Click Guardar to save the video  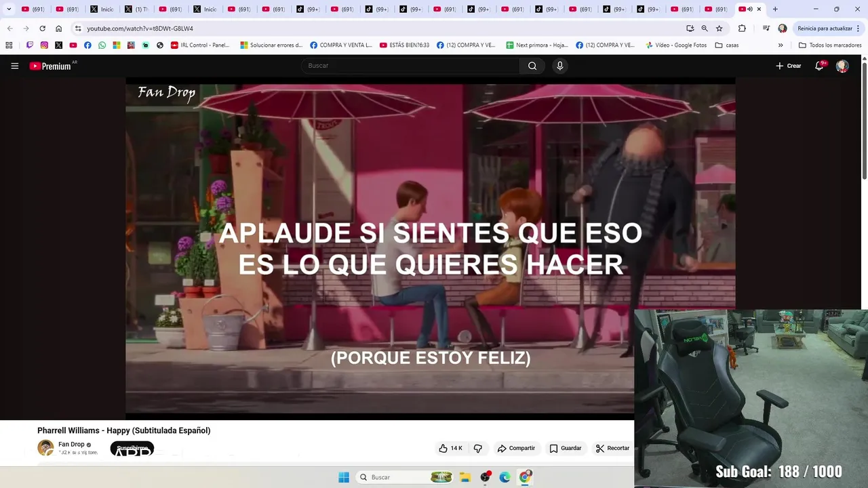click(x=565, y=448)
